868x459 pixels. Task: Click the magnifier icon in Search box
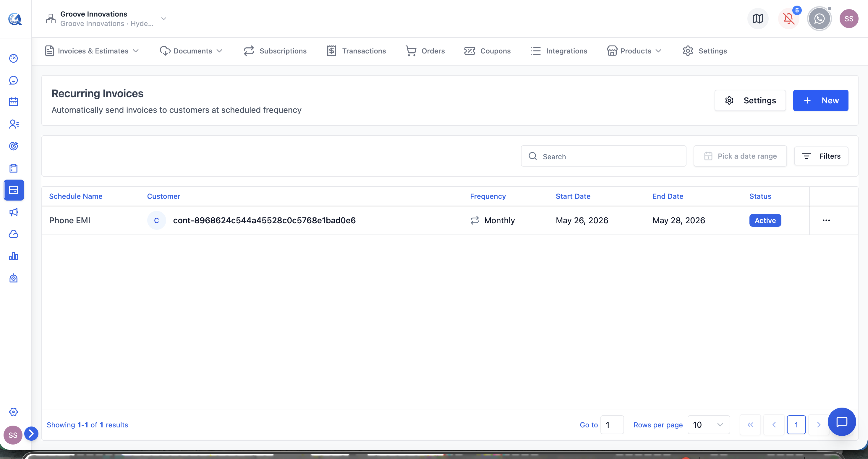[533, 156]
